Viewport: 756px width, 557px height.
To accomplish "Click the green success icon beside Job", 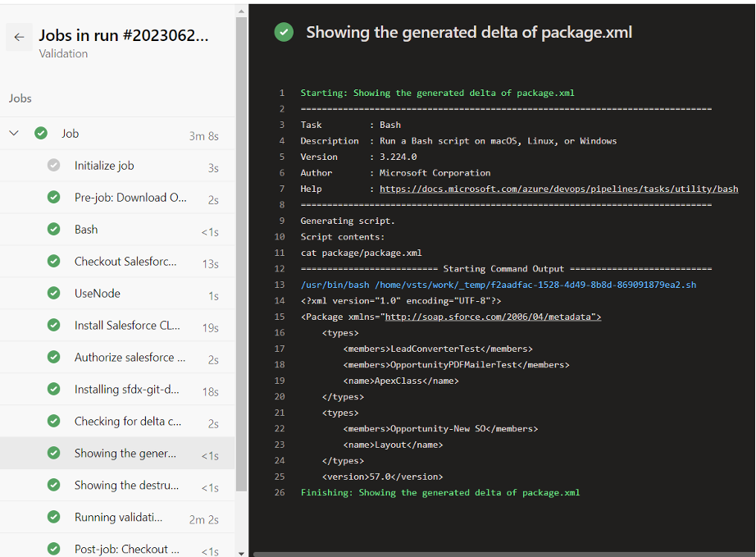I will tap(41, 133).
